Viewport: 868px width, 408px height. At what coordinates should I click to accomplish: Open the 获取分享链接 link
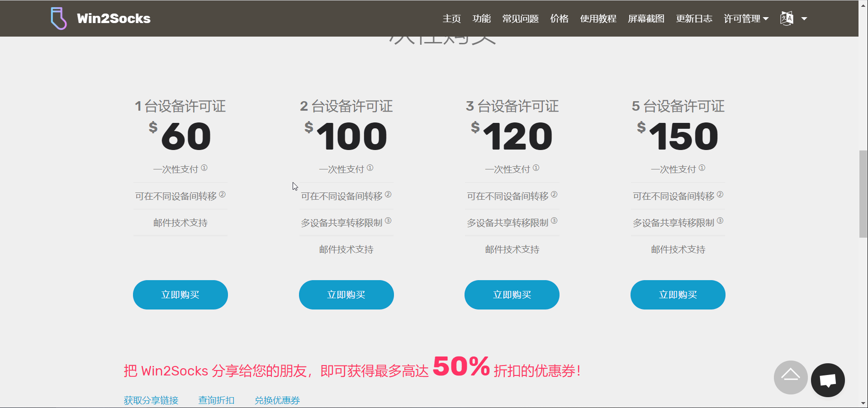[151, 400]
